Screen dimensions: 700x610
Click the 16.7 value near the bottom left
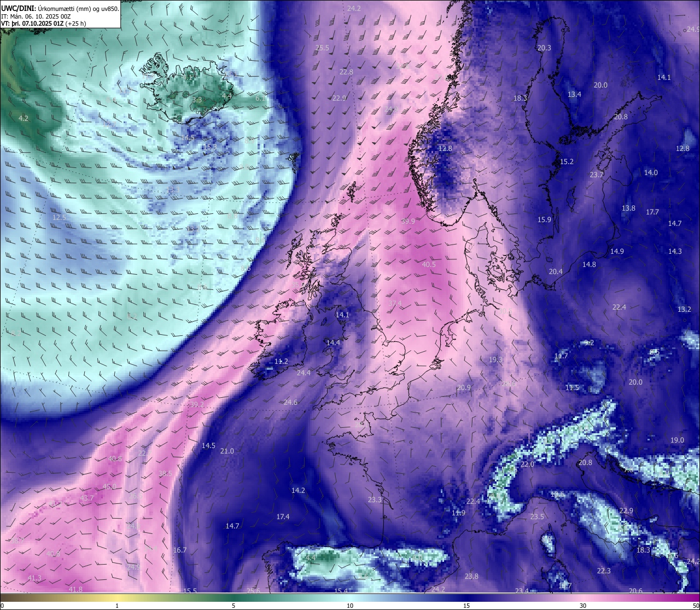(x=180, y=550)
